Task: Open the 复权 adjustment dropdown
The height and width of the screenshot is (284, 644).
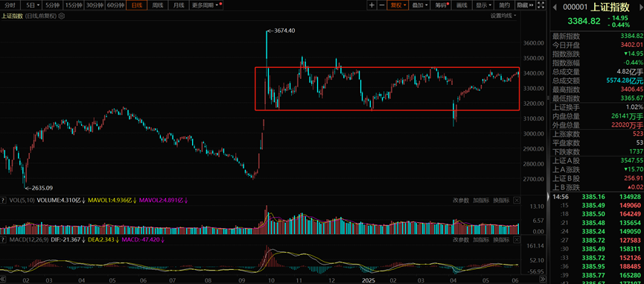Action: (398, 5)
